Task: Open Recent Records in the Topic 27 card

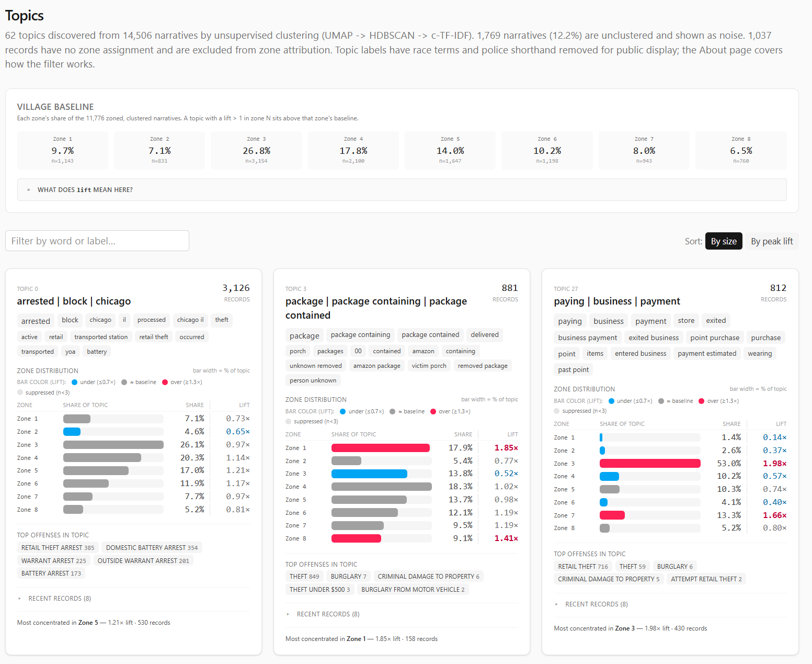Action: [596, 604]
